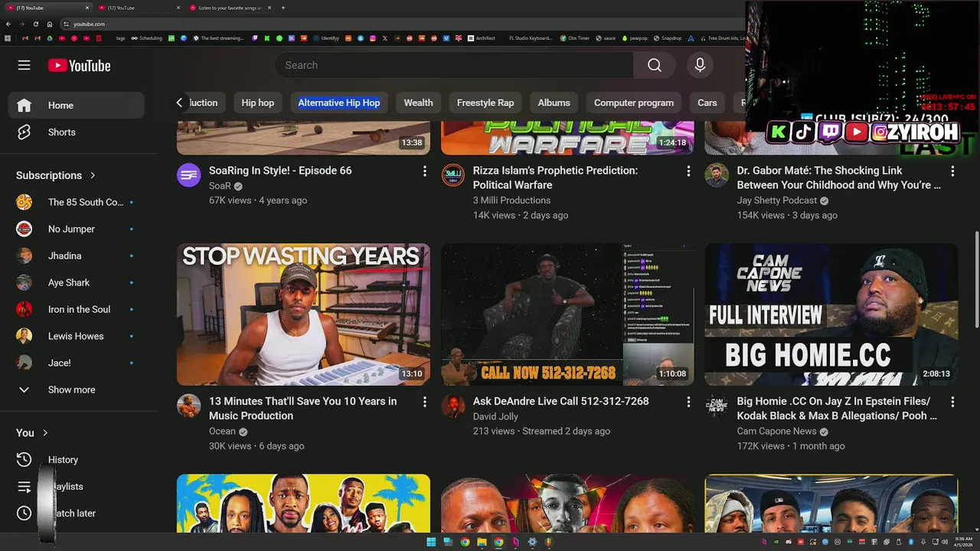Open the Settings gear in the taskbar
980x551 pixels.
(532, 542)
